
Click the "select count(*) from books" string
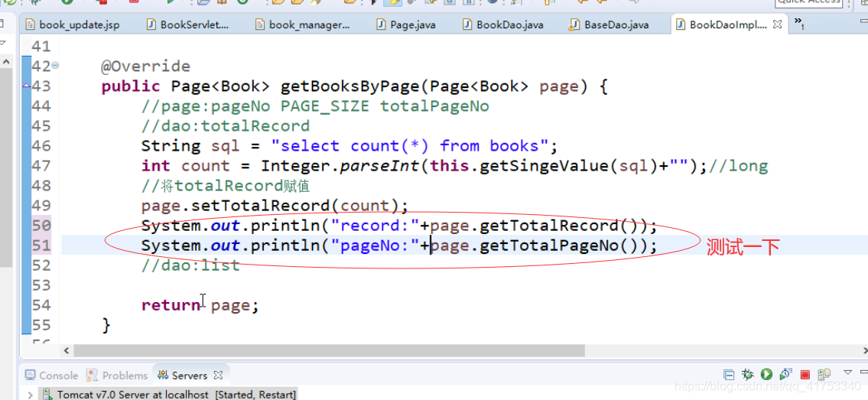click(410, 146)
